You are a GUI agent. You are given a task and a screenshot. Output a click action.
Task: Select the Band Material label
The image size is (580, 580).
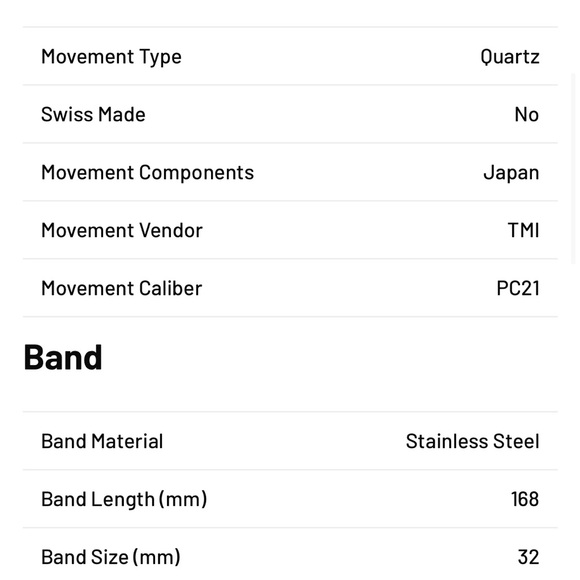click(102, 441)
